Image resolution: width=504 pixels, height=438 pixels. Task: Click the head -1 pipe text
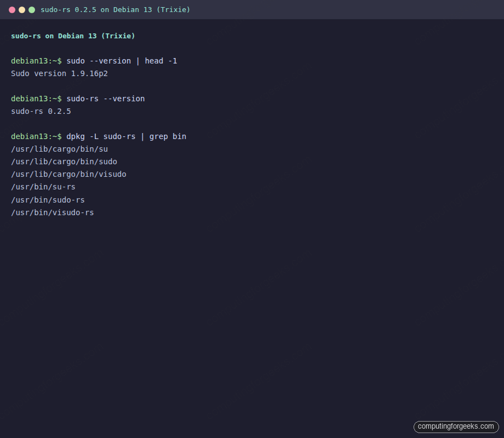pyautogui.click(x=161, y=61)
